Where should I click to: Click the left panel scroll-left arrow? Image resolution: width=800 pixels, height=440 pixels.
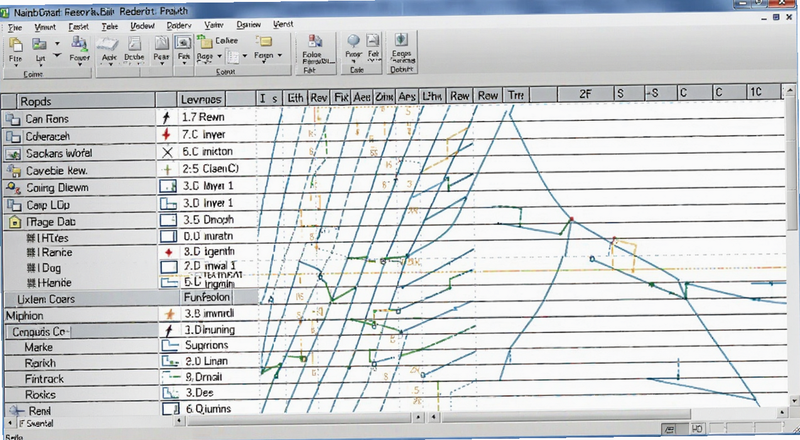pos(9,424)
